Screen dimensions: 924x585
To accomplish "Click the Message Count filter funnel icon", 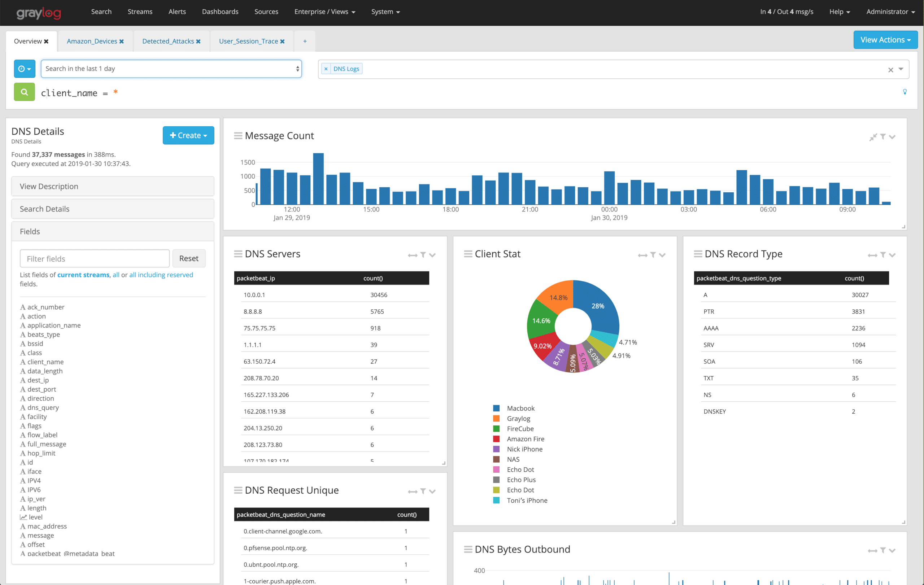I will (882, 136).
